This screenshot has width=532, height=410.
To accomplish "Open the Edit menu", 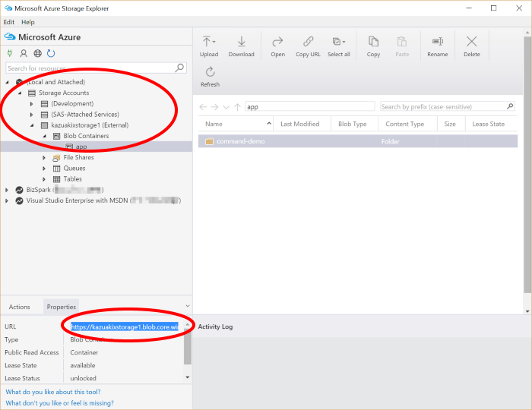I will (9, 22).
